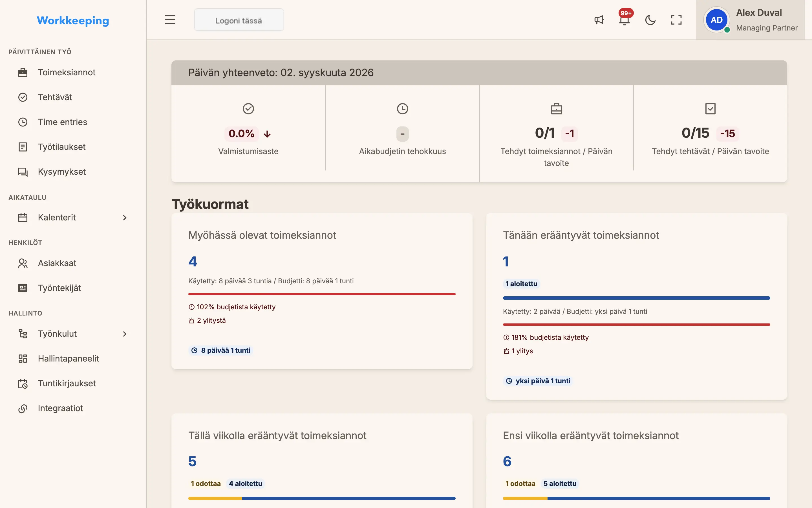Click the Valmistumisaste checkmark icon
The height and width of the screenshot is (508, 812).
[x=248, y=109]
